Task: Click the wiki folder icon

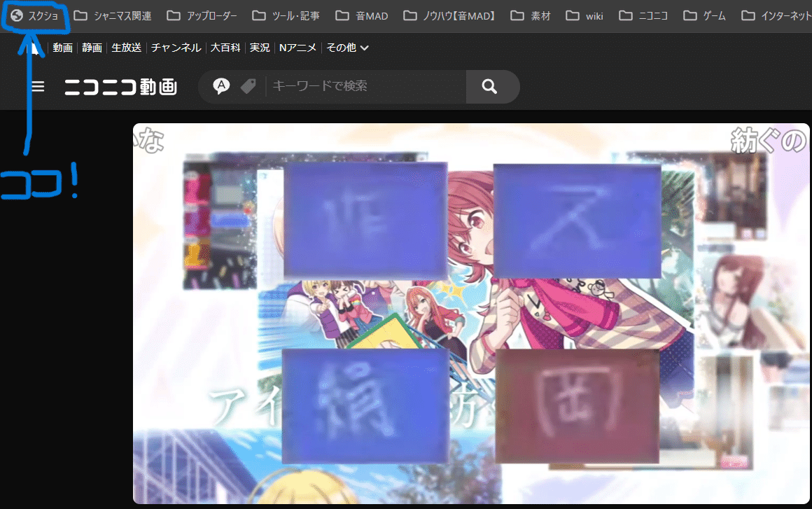Action: [572, 15]
